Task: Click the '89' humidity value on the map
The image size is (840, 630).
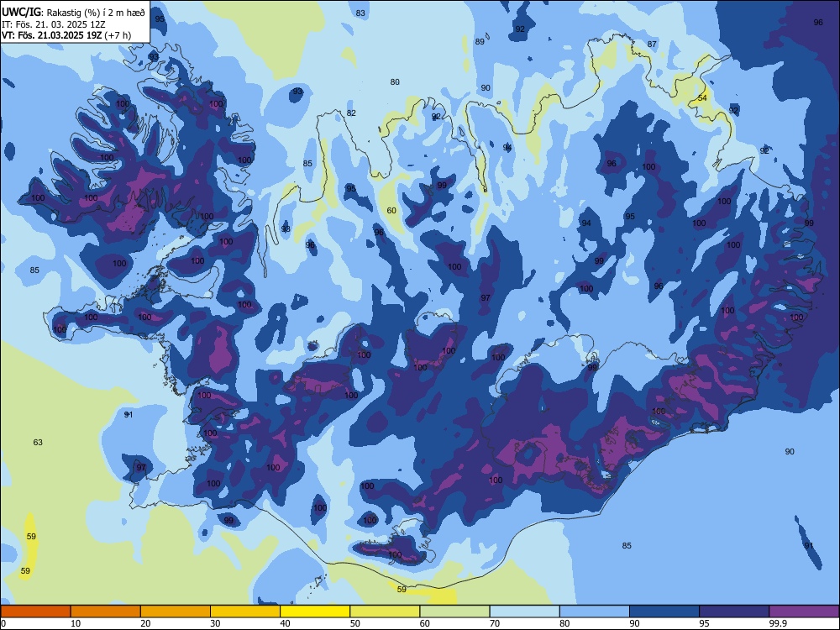Action: point(480,42)
